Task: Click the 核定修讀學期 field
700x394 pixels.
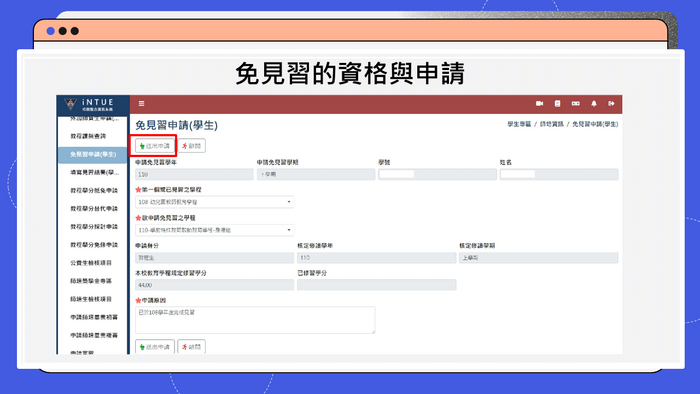Action: [x=538, y=258]
